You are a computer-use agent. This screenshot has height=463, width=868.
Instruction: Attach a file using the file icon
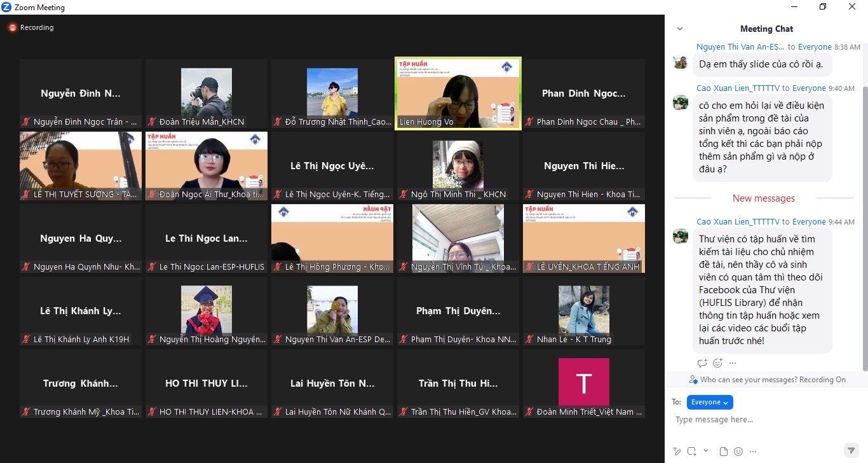pos(723,452)
